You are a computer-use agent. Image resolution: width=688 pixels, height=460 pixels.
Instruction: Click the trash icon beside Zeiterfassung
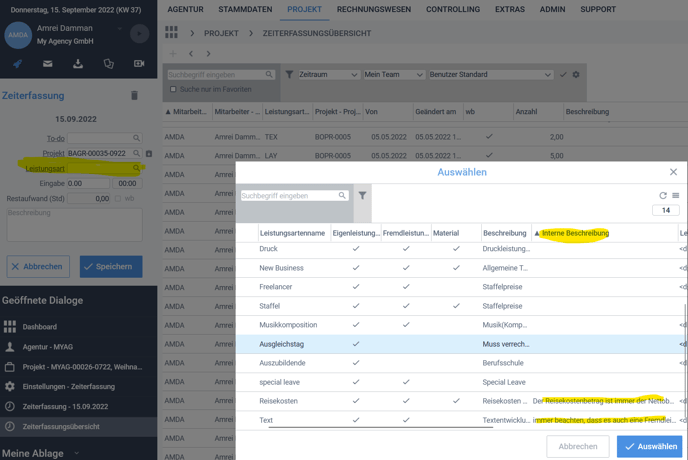pos(135,96)
